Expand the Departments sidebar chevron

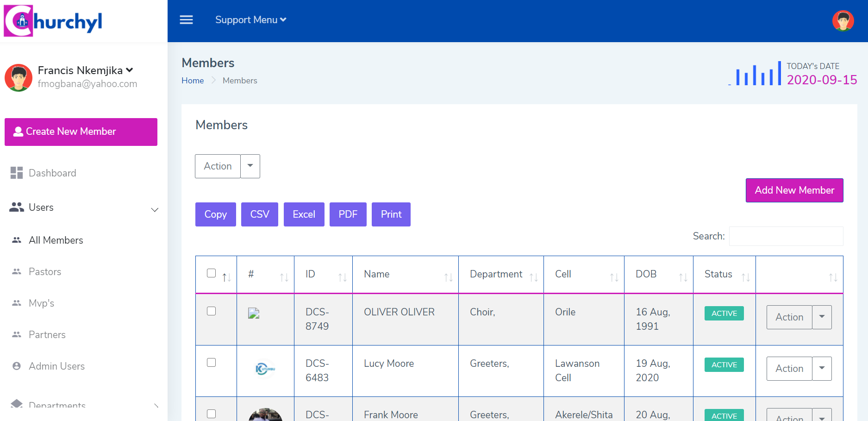pos(156,406)
